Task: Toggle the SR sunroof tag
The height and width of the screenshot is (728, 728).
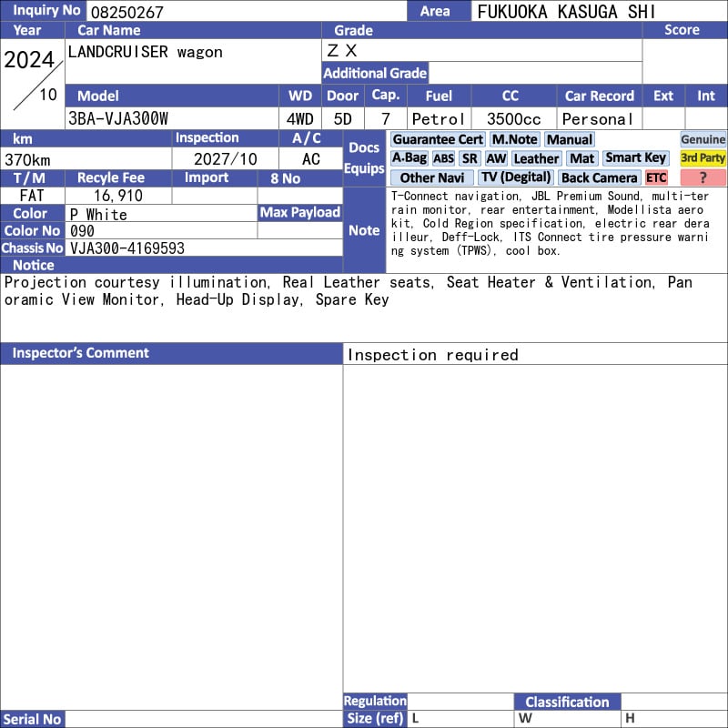Action: click(470, 158)
